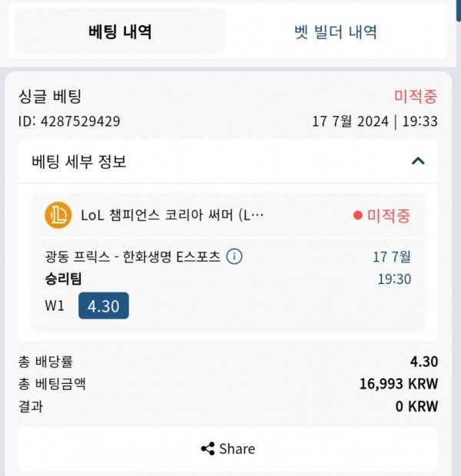Click the 승리팀 market label

64,278
